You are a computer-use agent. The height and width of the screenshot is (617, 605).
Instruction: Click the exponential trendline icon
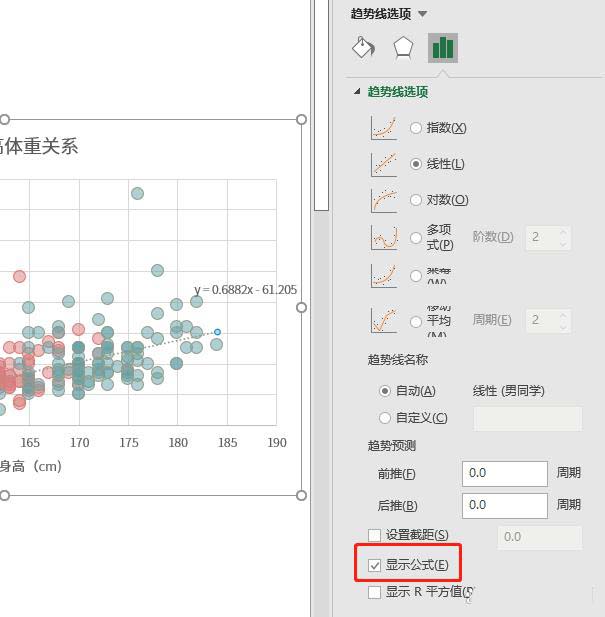pyautogui.click(x=384, y=128)
